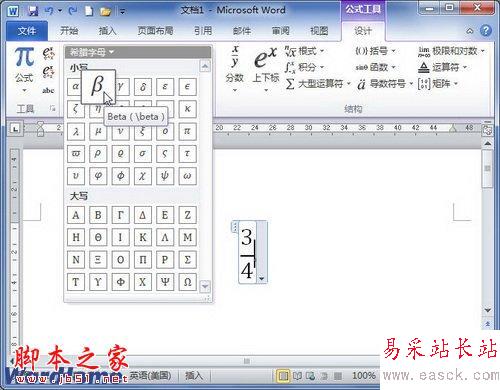The width and height of the screenshot is (500, 390).
Task: Switch to the Page Layout tab
Action: coord(155,31)
